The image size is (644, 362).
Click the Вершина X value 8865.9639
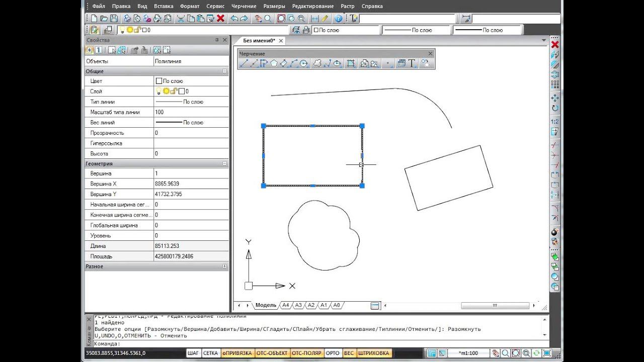[191, 184]
